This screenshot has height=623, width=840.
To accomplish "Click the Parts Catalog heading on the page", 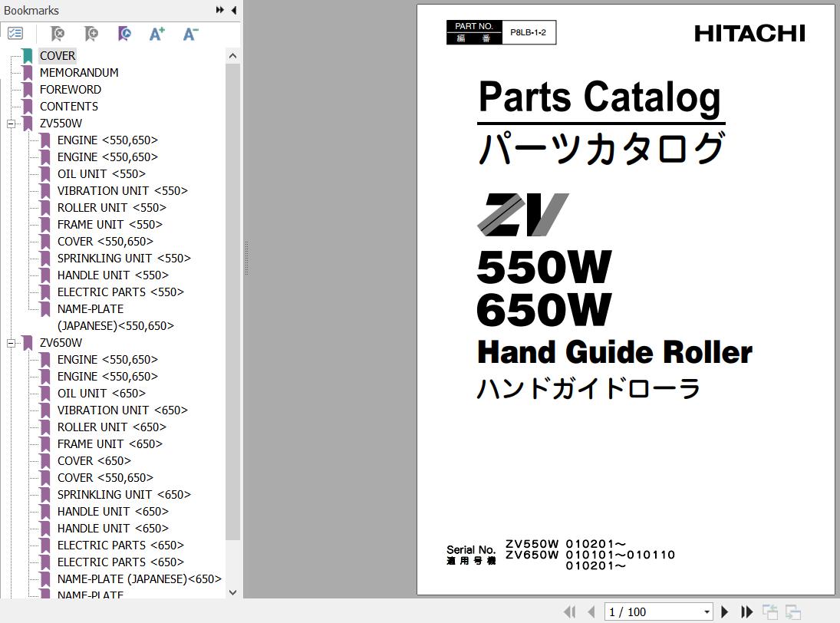I will tap(599, 97).
